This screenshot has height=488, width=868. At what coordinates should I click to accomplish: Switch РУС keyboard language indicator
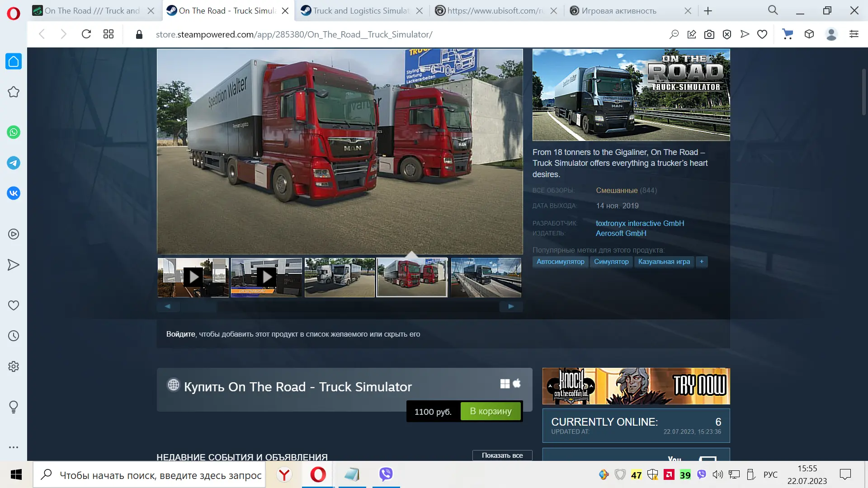[x=770, y=475]
